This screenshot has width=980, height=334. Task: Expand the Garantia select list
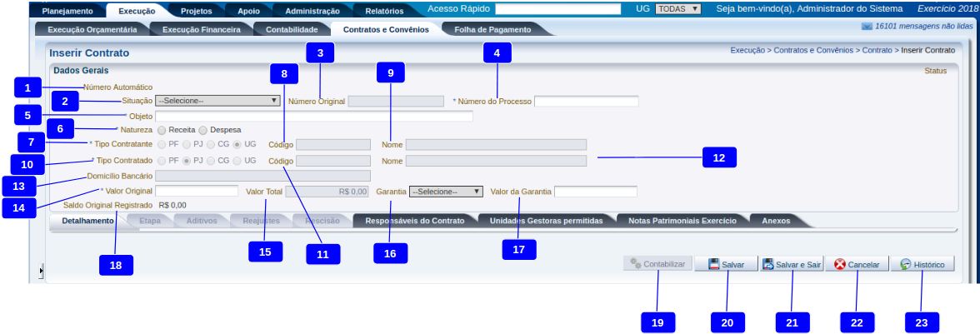pyautogui.click(x=446, y=192)
